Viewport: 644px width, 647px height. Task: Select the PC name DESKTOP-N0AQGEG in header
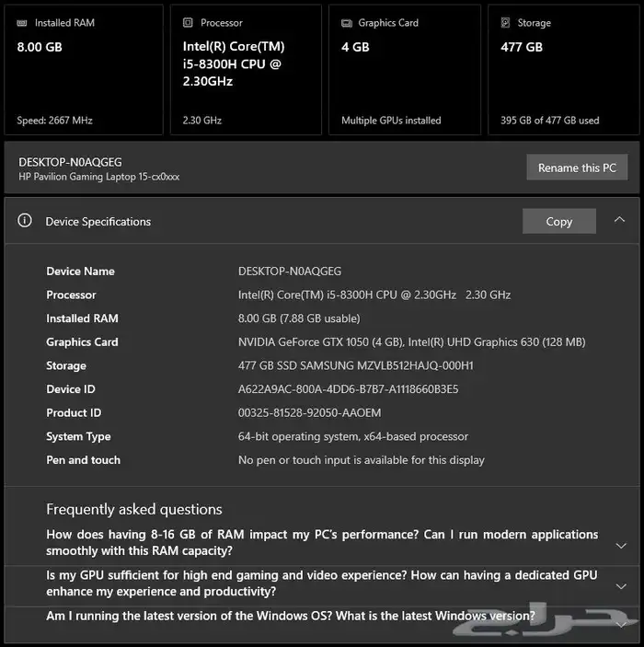pyautogui.click(x=70, y=162)
